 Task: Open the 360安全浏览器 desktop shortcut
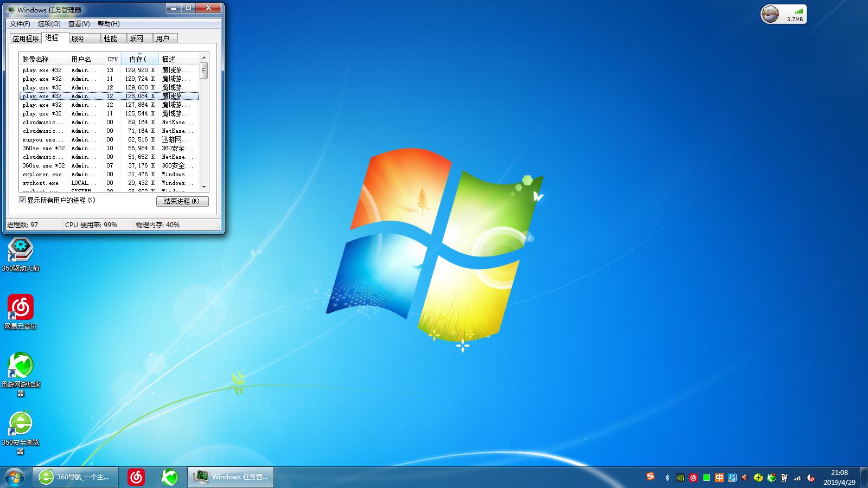click(21, 433)
